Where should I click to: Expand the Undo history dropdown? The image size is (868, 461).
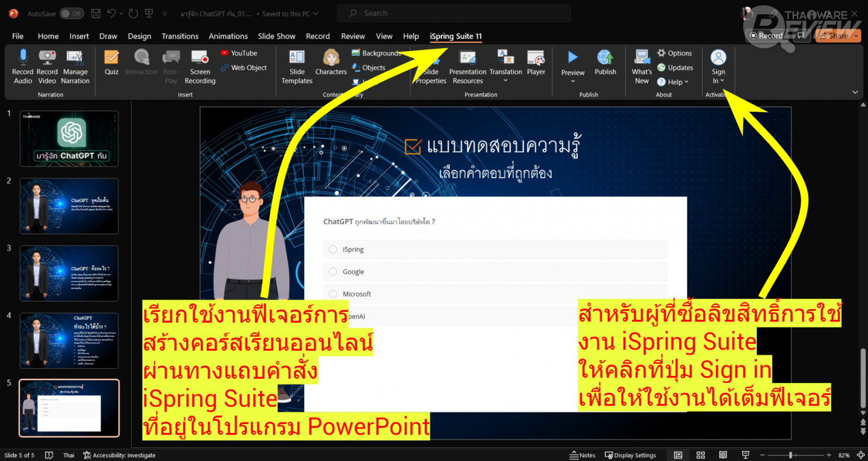121,14
